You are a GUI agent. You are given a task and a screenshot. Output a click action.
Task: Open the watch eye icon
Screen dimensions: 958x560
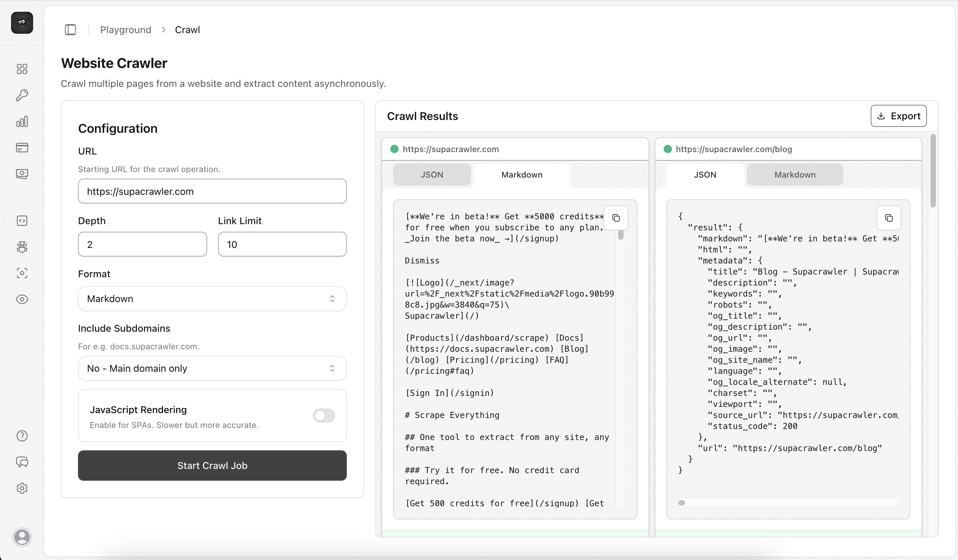coord(22,299)
